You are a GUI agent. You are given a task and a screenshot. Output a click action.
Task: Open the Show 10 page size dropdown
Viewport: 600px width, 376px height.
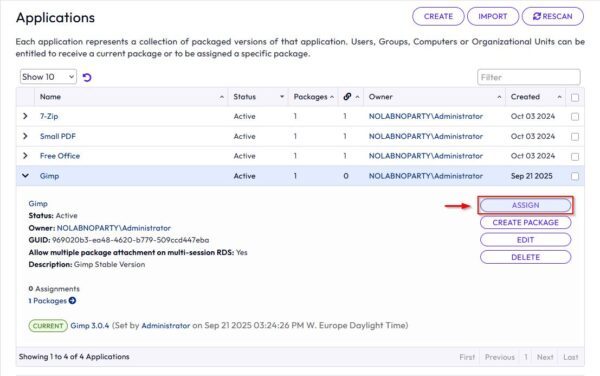click(x=48, y=77)
